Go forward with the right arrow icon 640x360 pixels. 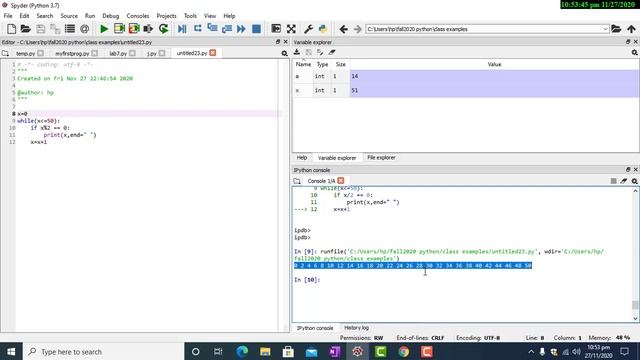pos(358,29)
